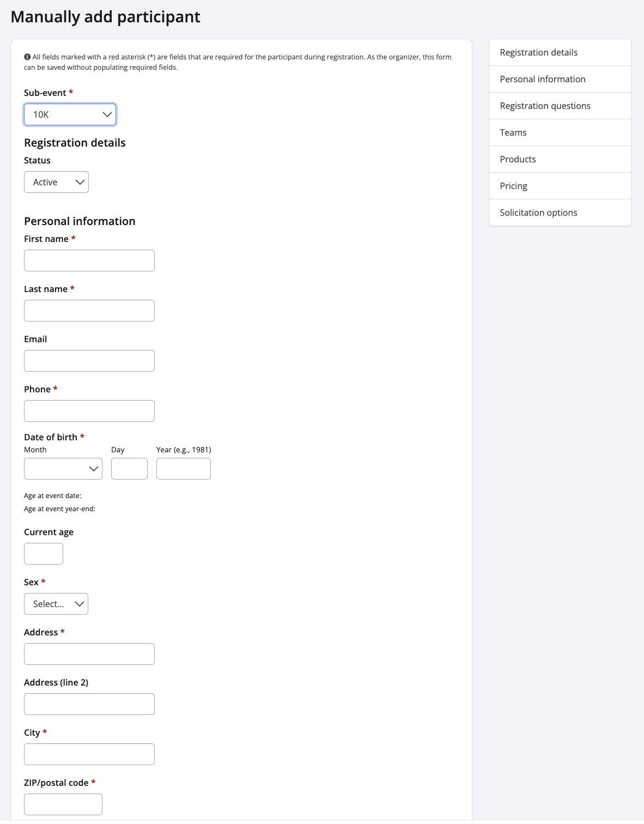
Task: Open the Sub-event dropdown showing 10K
Action: [x=70, y=114]
